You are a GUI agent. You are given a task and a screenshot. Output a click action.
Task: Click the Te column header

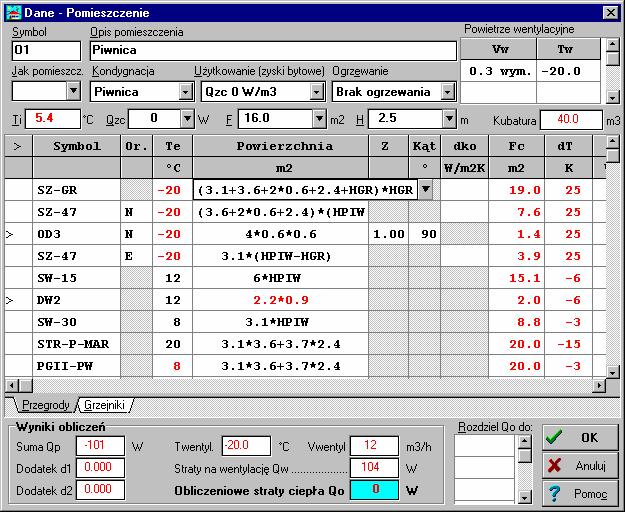173,146
